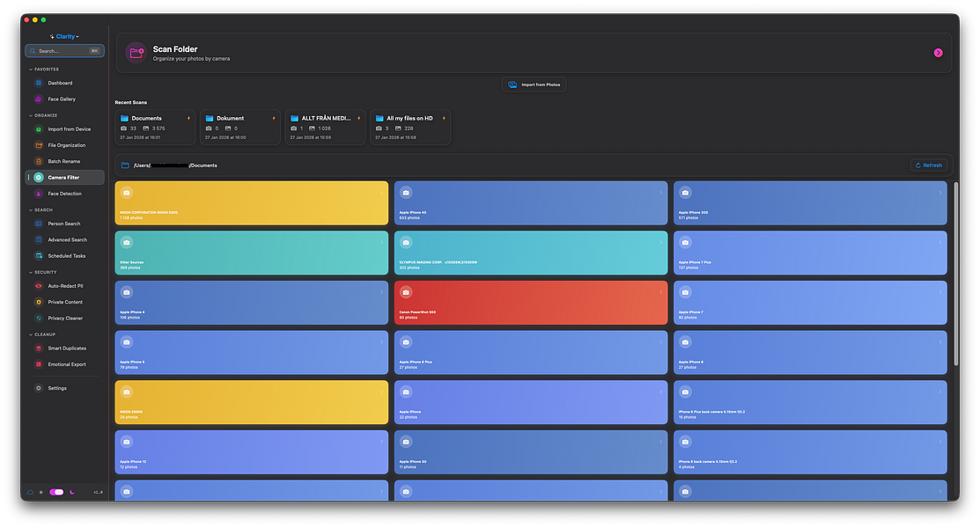Click camera icon on Canon PowerShot S50 card
This screenshot has width=980, height=528.
(406, 292)
